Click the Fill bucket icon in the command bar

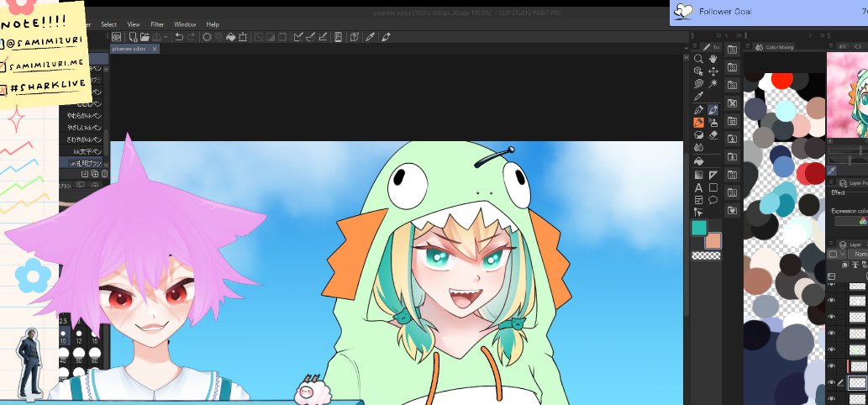231,37
